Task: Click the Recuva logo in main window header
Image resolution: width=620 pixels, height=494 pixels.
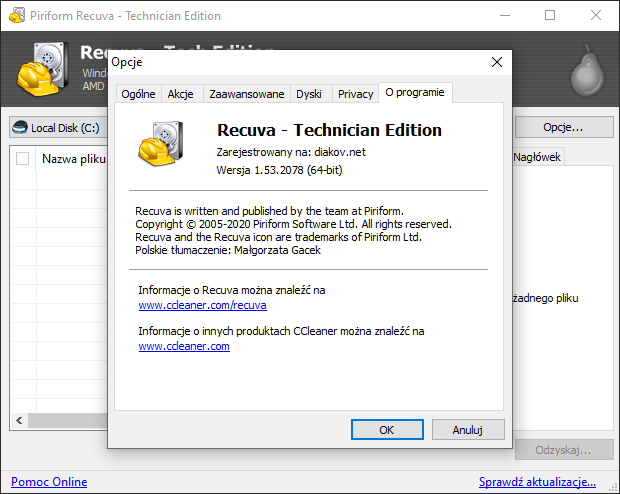Action: (x=41, y=69)
